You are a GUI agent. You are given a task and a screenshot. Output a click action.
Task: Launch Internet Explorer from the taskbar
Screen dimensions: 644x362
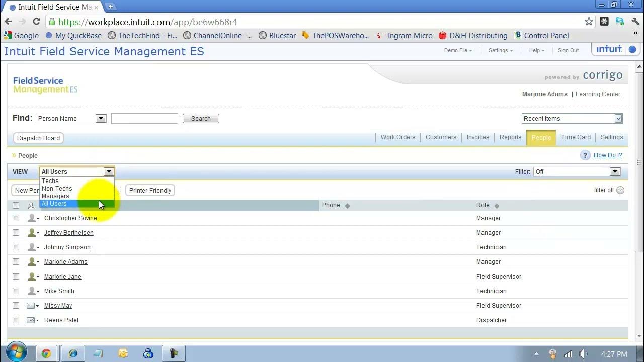tap(73, 354)
